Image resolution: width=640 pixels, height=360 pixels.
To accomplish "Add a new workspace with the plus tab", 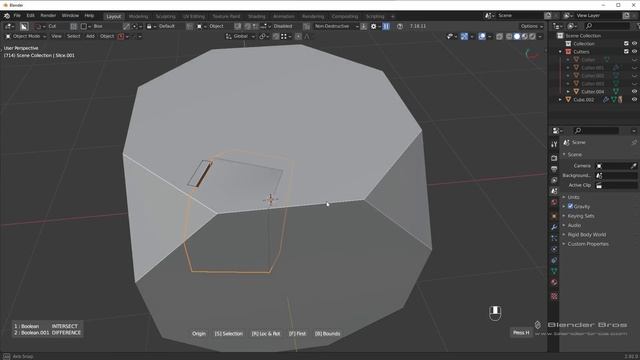I will pyautogui.click(x=393, y=16).
